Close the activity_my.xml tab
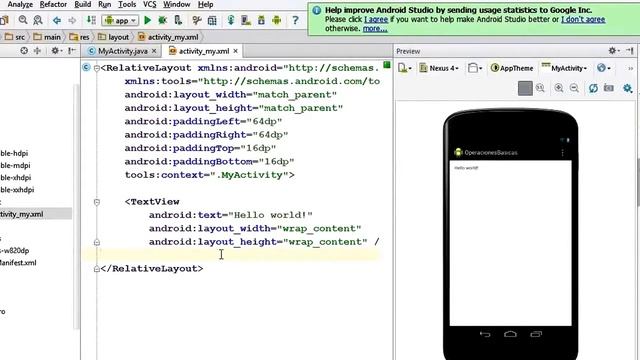Image resolution: width=640 pixels, height=360 pixels. 236,51
